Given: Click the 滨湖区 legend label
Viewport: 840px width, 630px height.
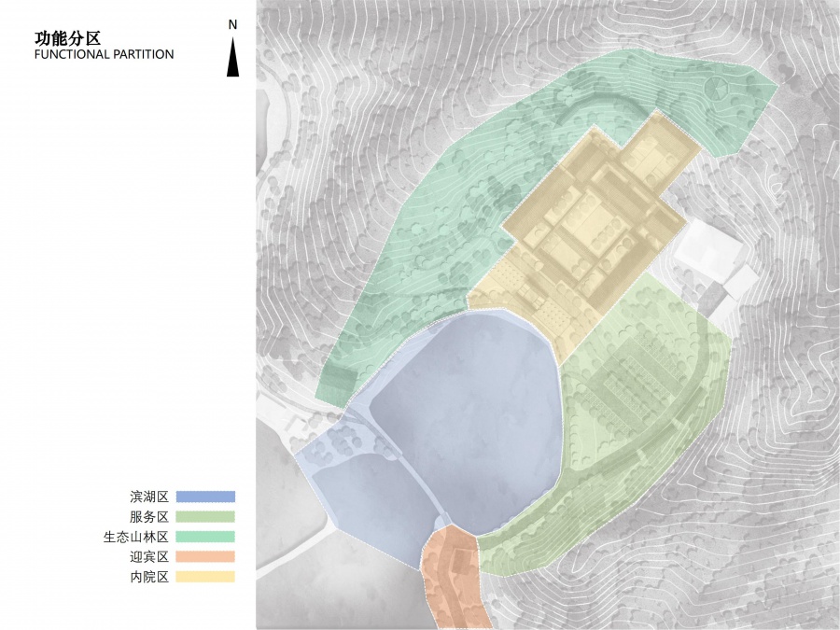Looking at the screenshot, I should coord(149,497).
